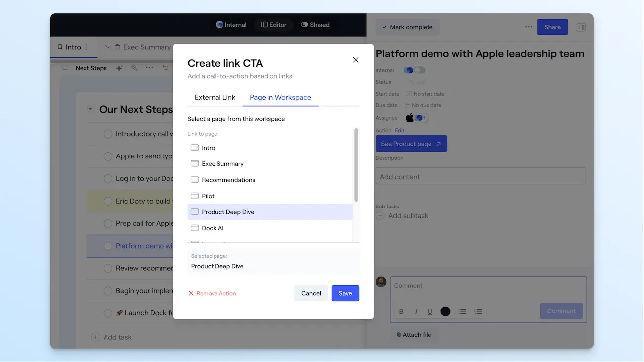The image size is (644, 362).
Task: Open the Exec Summary page tab
Action: click(x=147, y=47)
